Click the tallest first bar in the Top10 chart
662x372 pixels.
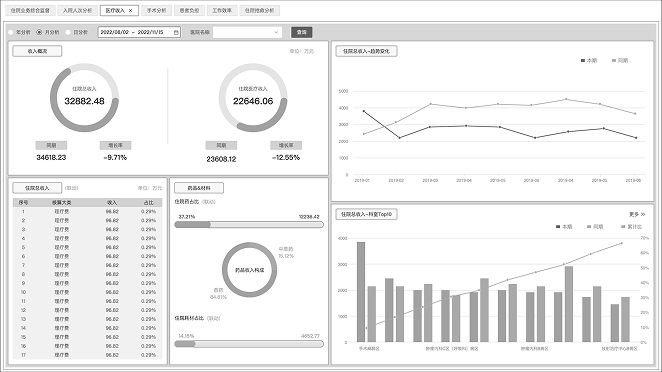point(361,292)
